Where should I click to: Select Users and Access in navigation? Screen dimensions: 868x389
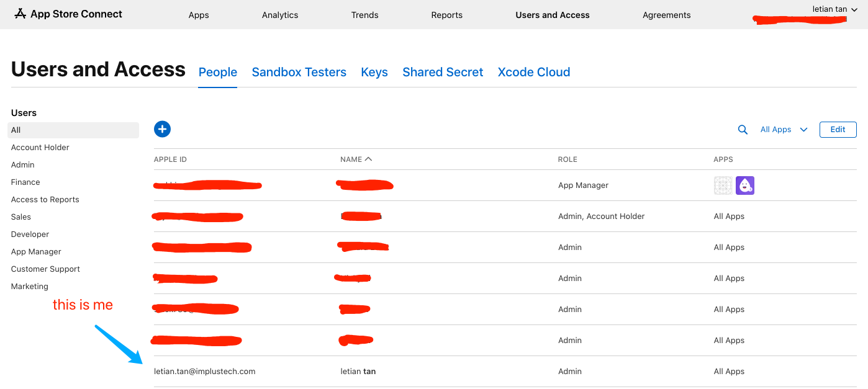coord(553,15)
